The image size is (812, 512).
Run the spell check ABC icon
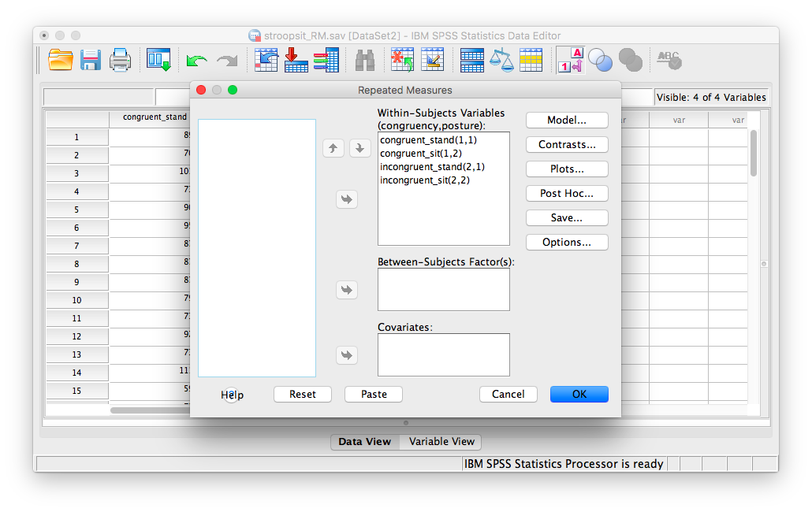pos(669,60)
